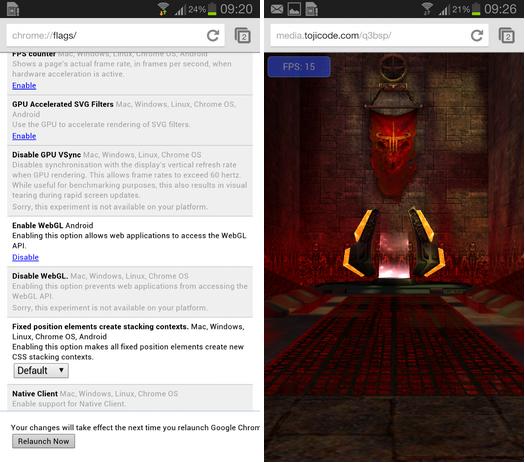525x463 pixels.
Task: Open tab switcher on flags screen
Action: [243, 35]
